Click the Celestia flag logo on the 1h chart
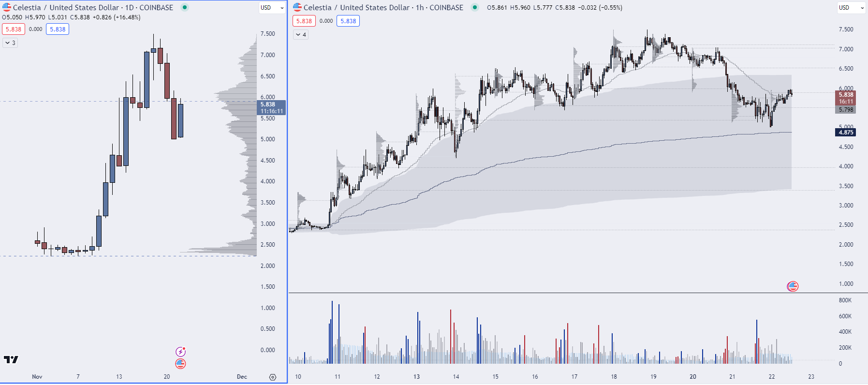This screenshot has width=868, height=385. [297, 7]
